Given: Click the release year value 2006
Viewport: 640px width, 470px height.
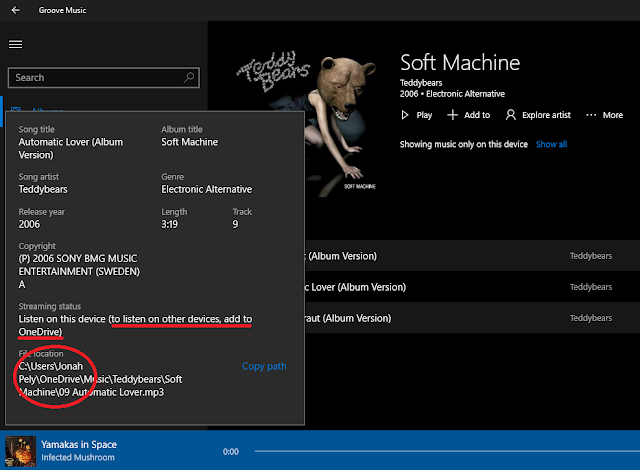Looking at the screenshot, I should [29, 224].
